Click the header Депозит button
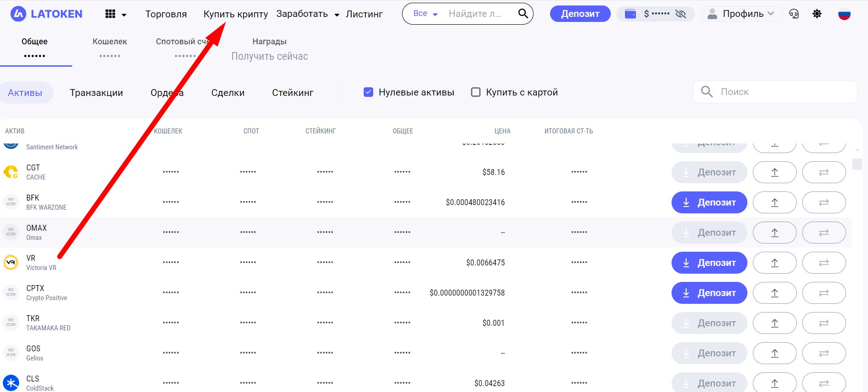 click(580, 14)
